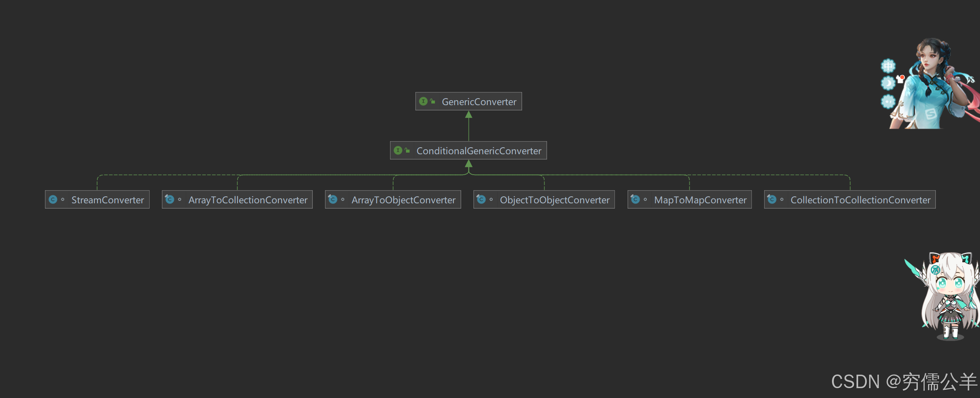Select the CollectionToCollectionConverter node label
Screen dimensions: 980x398
[860, 200]
